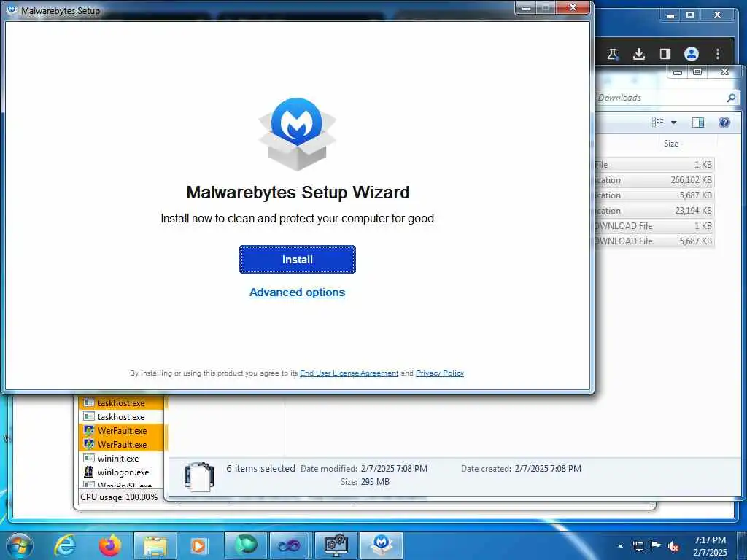Click the winlogon.exe process icon
The height and width of the screenshot is (560, 747).
coord(88,472)
